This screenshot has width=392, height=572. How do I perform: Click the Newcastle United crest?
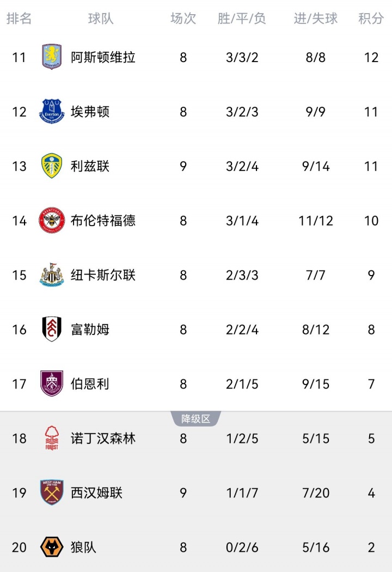52,275
